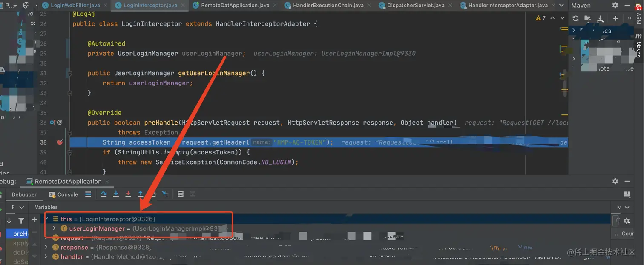Click Run to Cursor icon
This screenshot has width=644, height=265.
[x=165, y=194]
